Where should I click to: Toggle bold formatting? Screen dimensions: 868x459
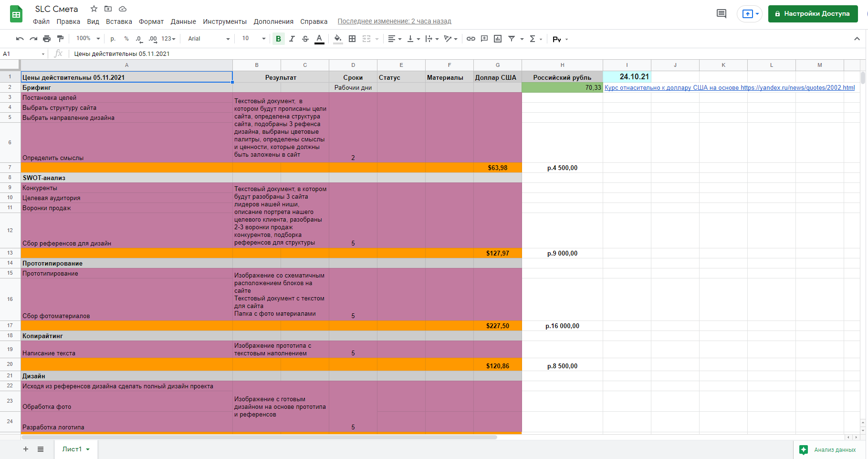tap(279, 39)
